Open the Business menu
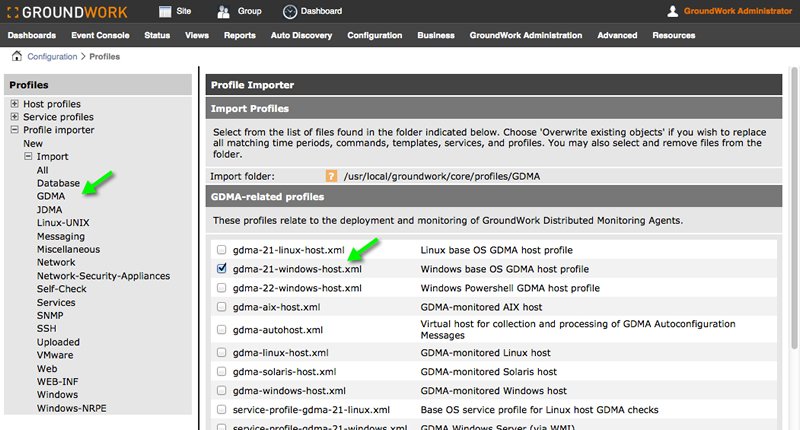Screen dimensions: 800x430 click(x=436, y=36)
